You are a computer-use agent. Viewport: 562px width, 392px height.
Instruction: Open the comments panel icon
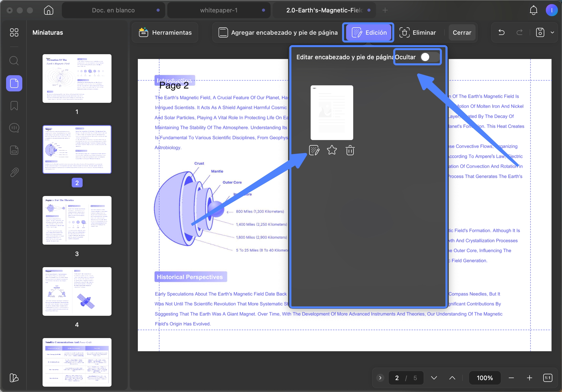point(14,128)
